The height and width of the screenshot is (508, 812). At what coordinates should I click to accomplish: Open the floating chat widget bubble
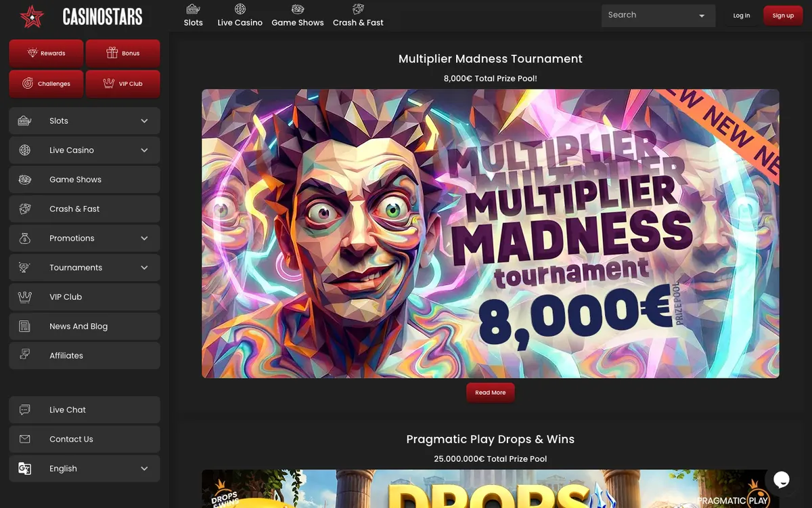[x=782, y=480]
